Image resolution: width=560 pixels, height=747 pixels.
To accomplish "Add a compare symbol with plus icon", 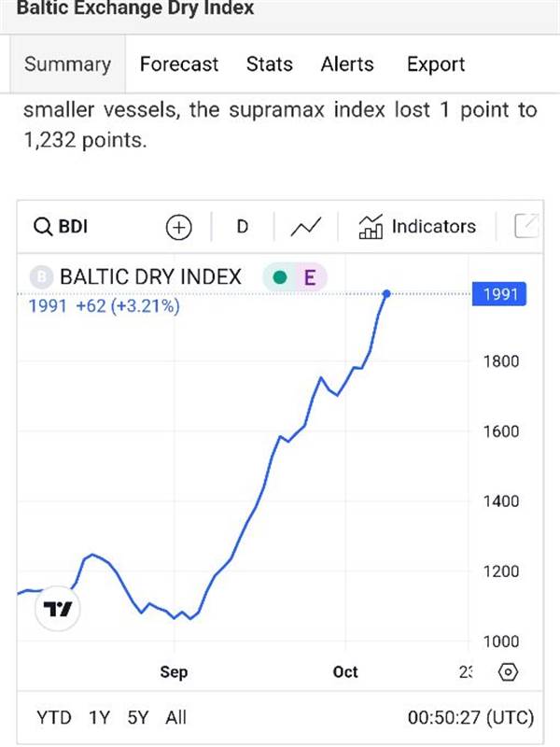I will (x=178, y=227).
